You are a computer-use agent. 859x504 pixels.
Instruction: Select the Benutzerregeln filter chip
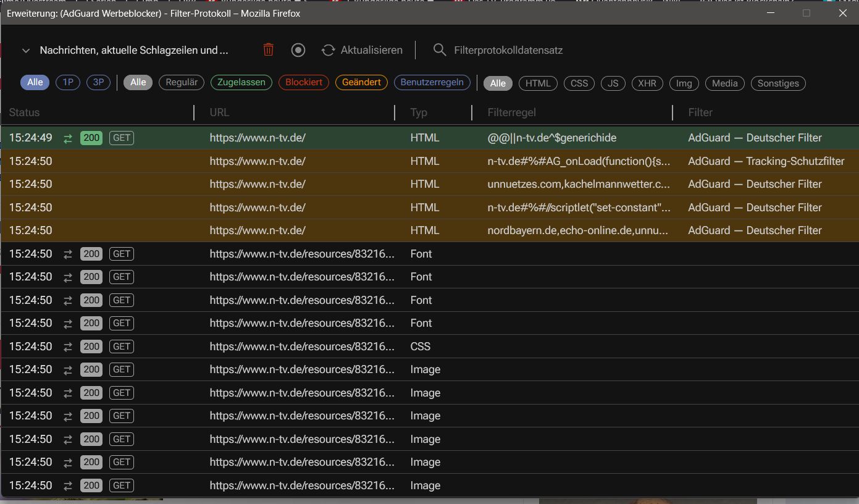coord(432,82)
